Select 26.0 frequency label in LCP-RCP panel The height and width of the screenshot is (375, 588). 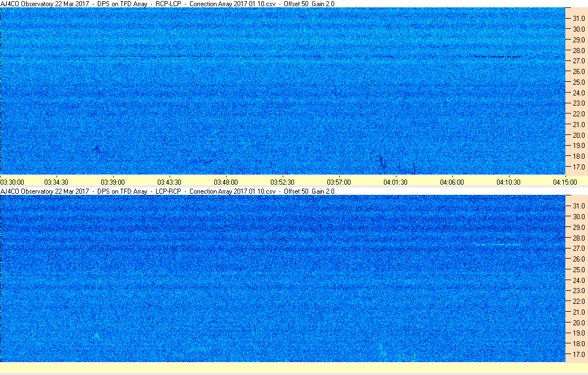pyautogui.click(x=578, y=259)
